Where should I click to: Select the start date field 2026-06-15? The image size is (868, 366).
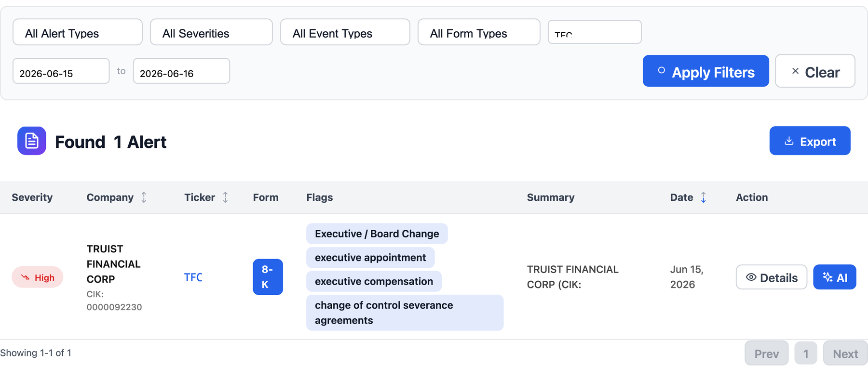coord(61,71)
